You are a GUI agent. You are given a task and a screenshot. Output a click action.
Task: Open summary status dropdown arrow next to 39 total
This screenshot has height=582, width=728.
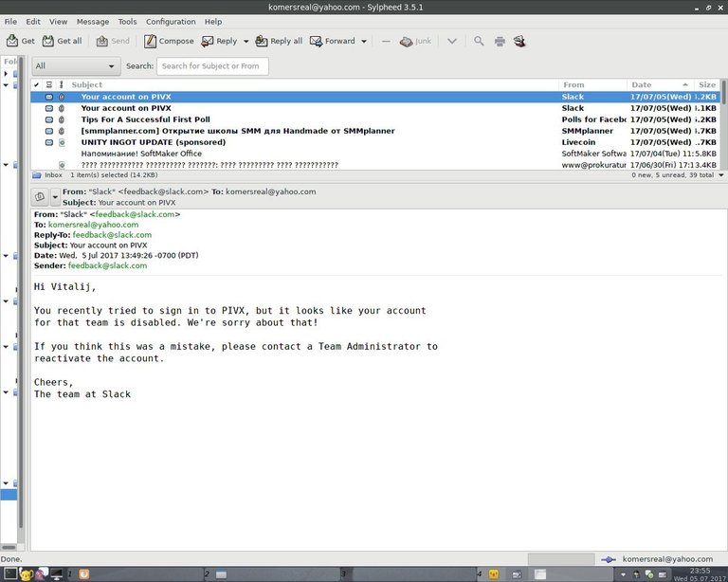[721, 175]
